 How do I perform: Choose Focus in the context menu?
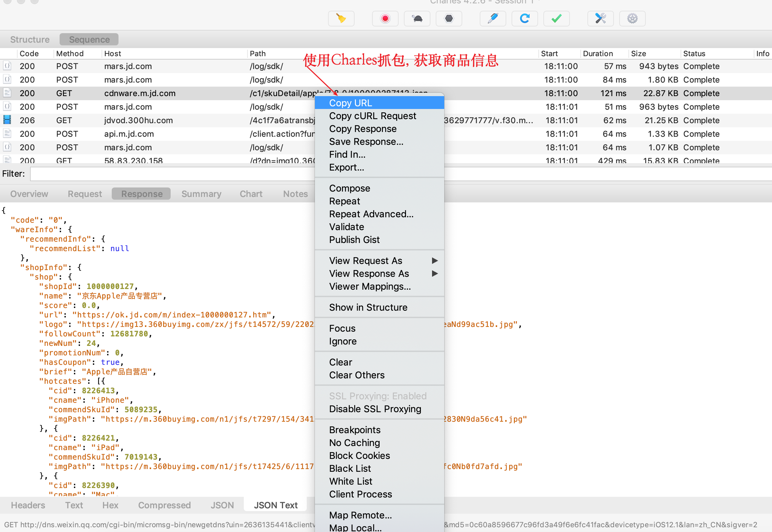[379, 328]
